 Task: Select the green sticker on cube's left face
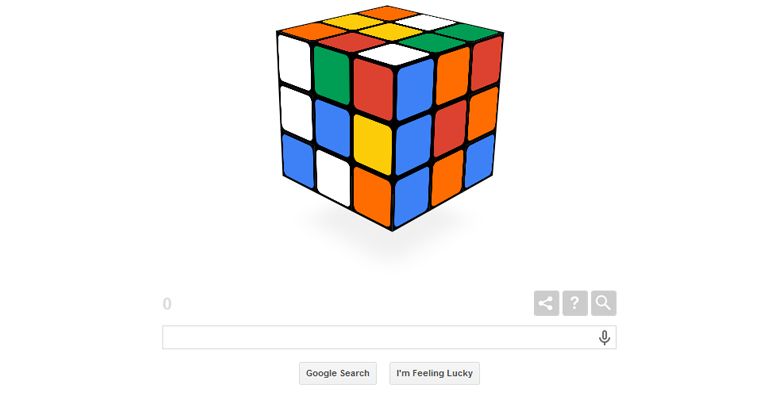(x=332, y=75)
